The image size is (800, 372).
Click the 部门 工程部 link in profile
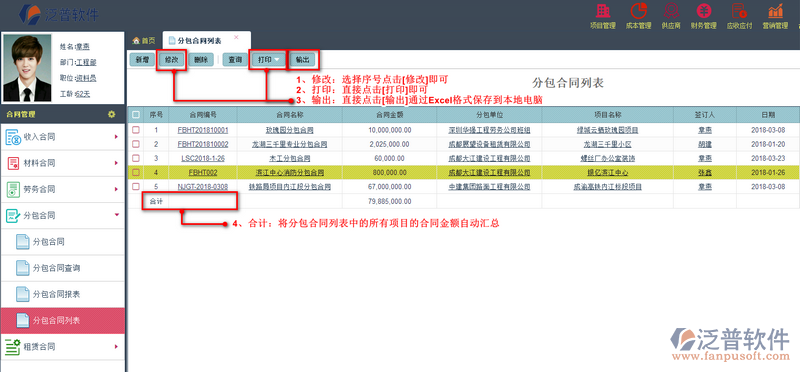[86, 62]
